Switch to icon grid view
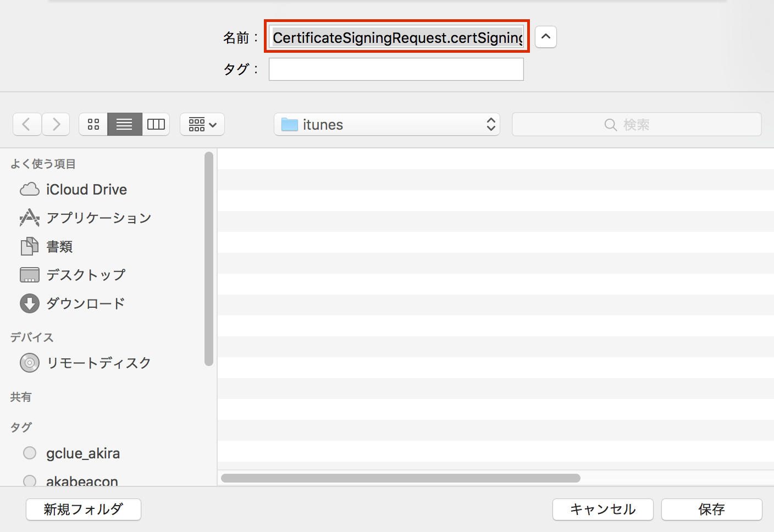This screenshot has height=532, width=774. tap(93, 124)
